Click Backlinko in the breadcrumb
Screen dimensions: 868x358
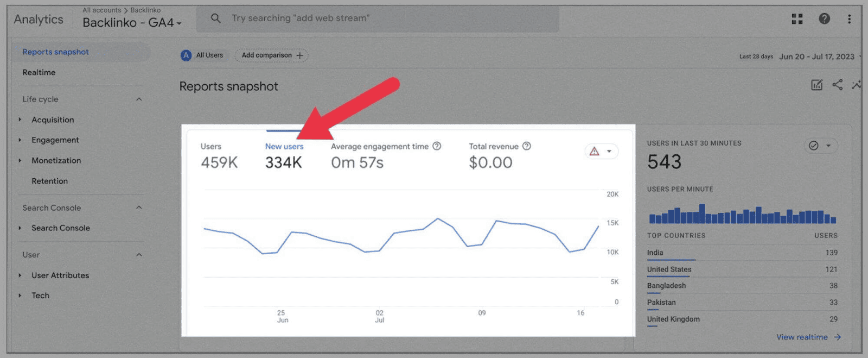(145, 10)
